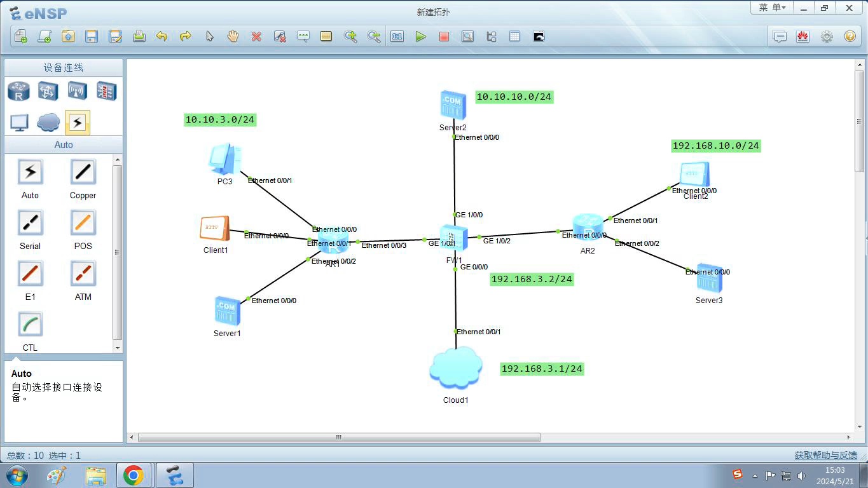Open Google Chrome from the taskbar
868x488 pixels.
(x=133, y=475)
